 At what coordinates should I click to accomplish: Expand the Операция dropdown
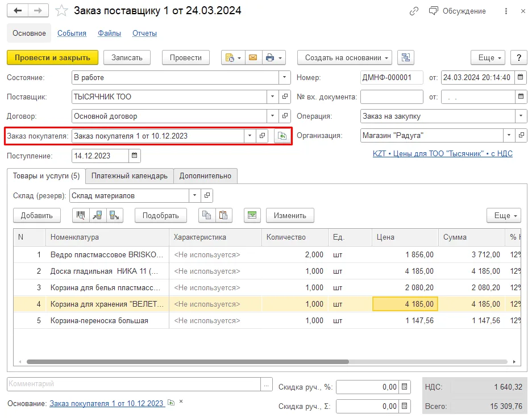click(521, 116)
